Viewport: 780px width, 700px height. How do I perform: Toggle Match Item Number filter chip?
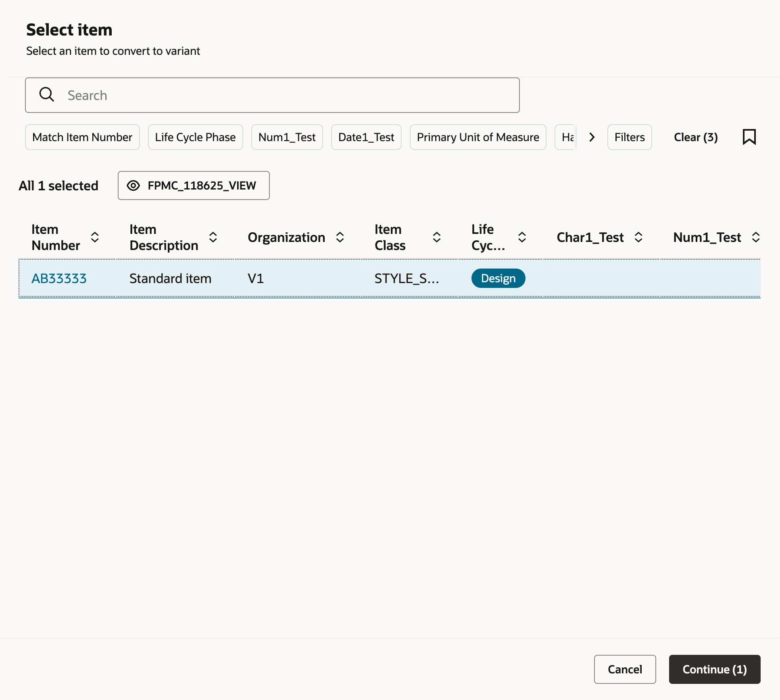pyautogui.click(x=82, y=137)
